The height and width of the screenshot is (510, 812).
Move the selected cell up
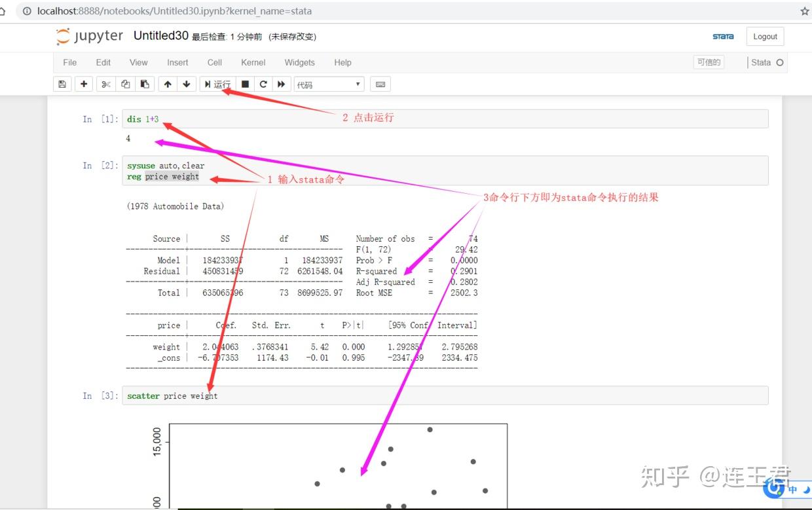168,84
